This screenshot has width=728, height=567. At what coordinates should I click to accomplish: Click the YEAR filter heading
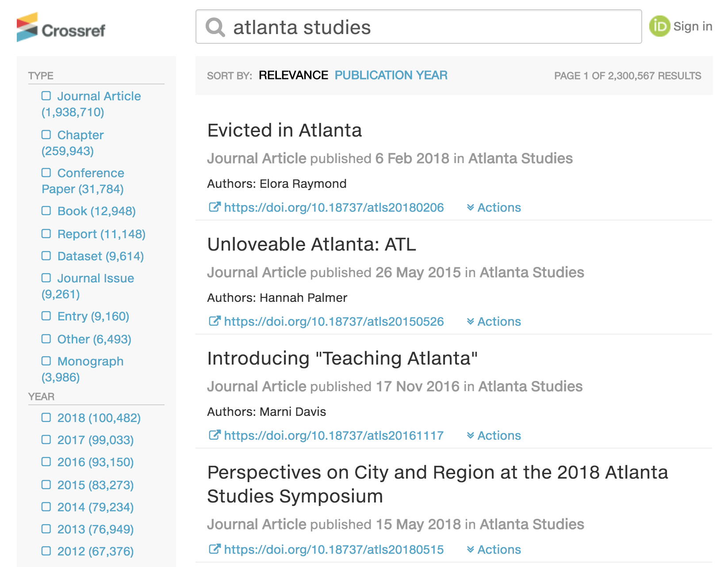coord(41,396)
